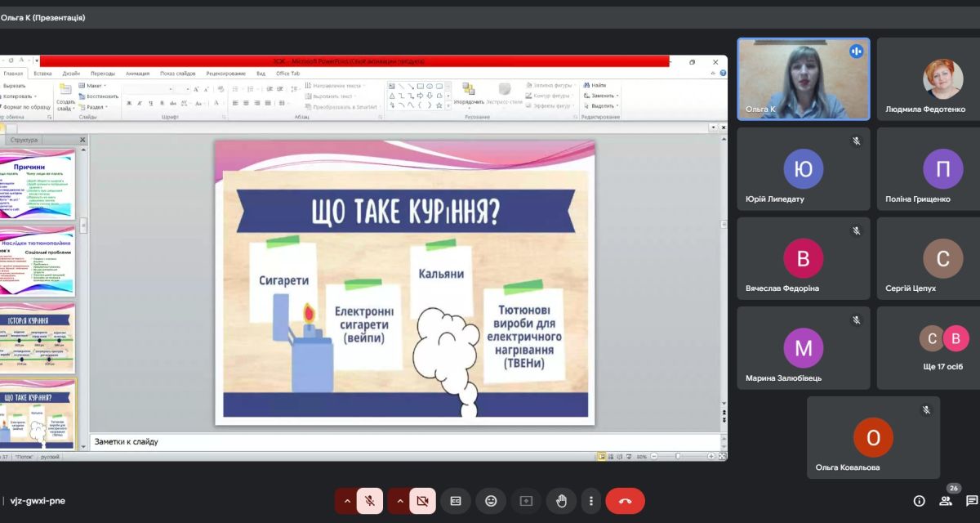The image size is (980, 523).
Task: Leave the call with the red button
Action: 625,501
